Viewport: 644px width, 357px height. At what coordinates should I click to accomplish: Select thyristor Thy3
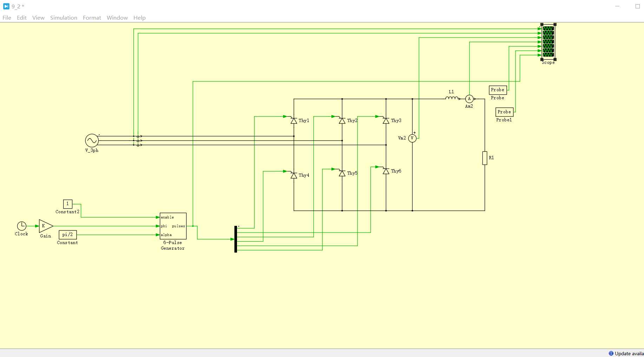click(x=386, y=121)
